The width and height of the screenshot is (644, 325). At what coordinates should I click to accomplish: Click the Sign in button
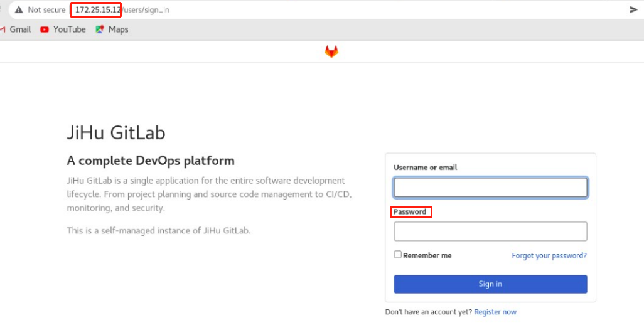[x=490, y=284]
